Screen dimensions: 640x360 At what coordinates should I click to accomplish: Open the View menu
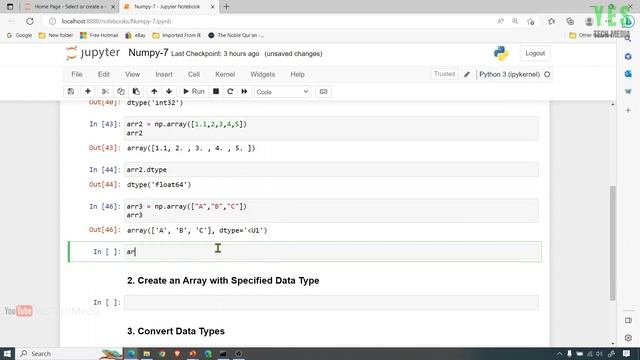point(132,74)
